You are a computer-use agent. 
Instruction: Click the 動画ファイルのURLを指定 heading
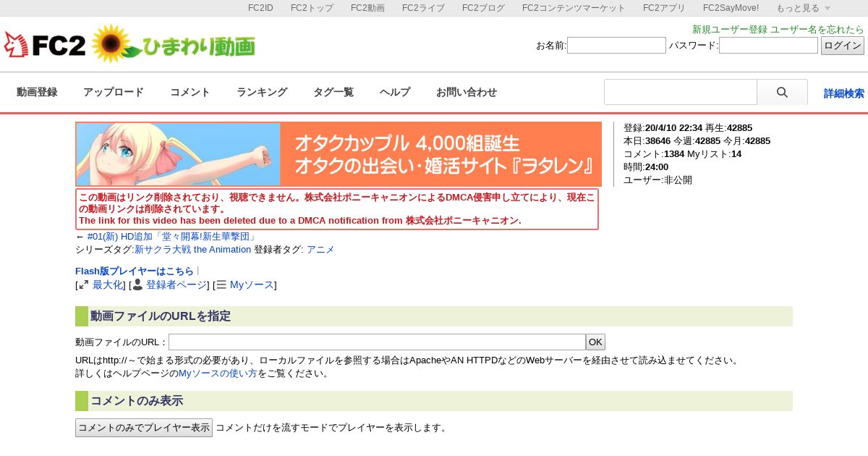[434, 316]
